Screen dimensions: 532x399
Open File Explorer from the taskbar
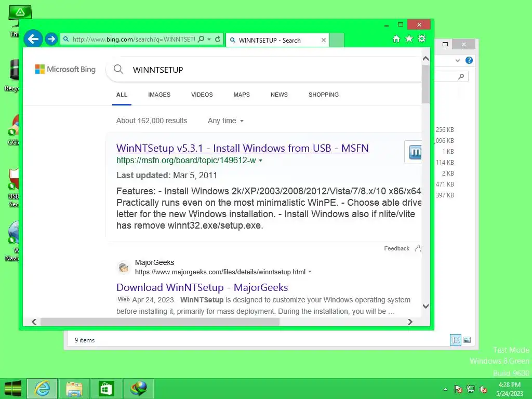(x=74, y=389)
